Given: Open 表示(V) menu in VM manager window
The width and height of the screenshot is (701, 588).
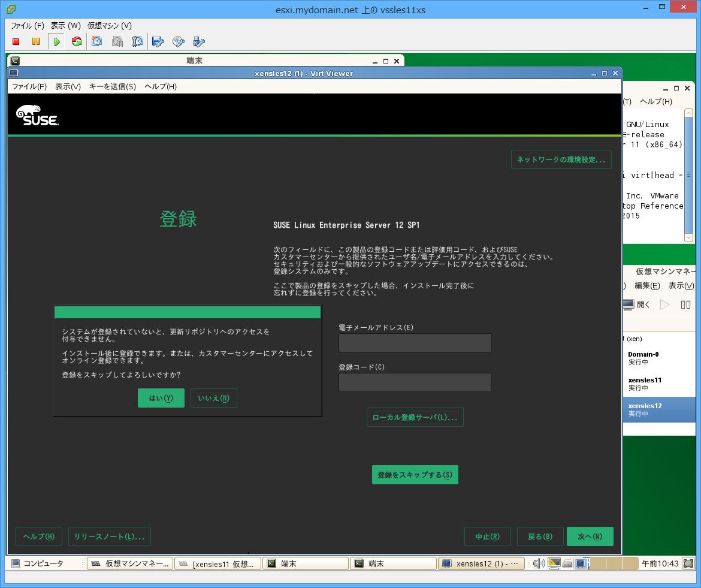Looking at the screenshot, I should coord(681,286).
